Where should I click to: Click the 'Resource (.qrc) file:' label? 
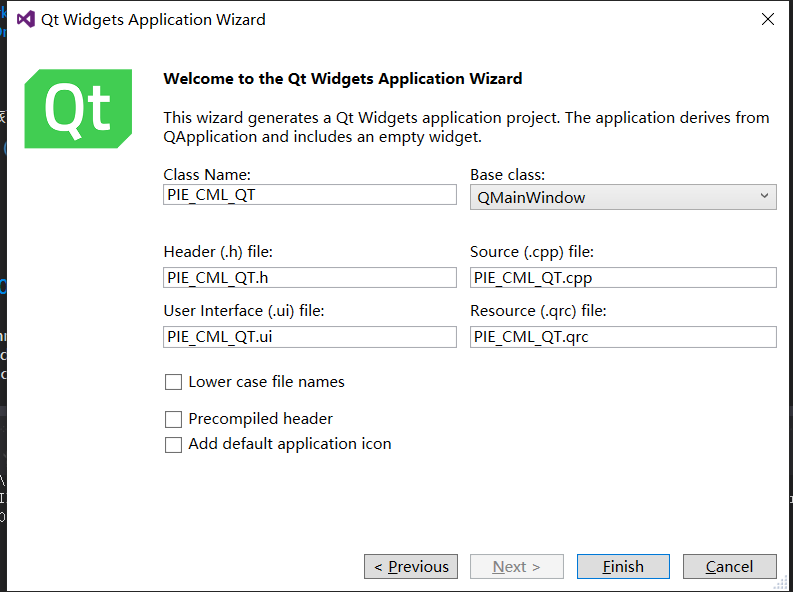tap(538, 310)
